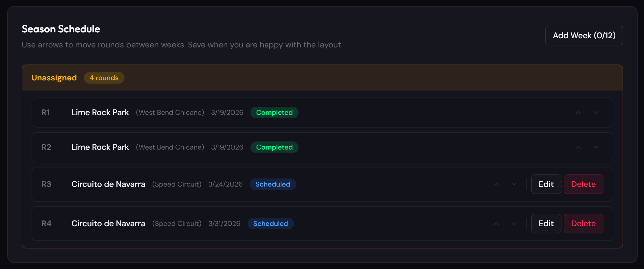Move R4 round down one week
This screenshot has height=269, width=644.
click(x=514, y=224)
